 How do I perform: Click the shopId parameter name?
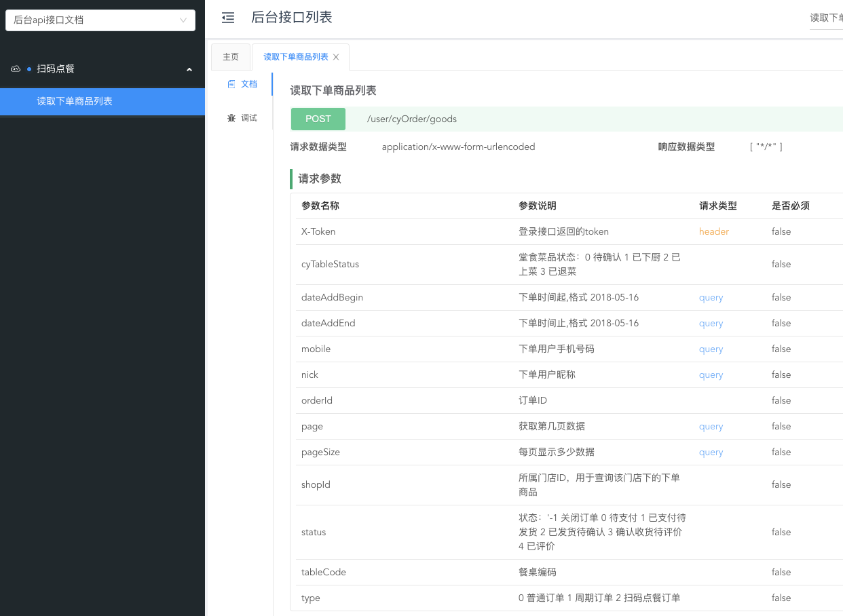(316, 485)
